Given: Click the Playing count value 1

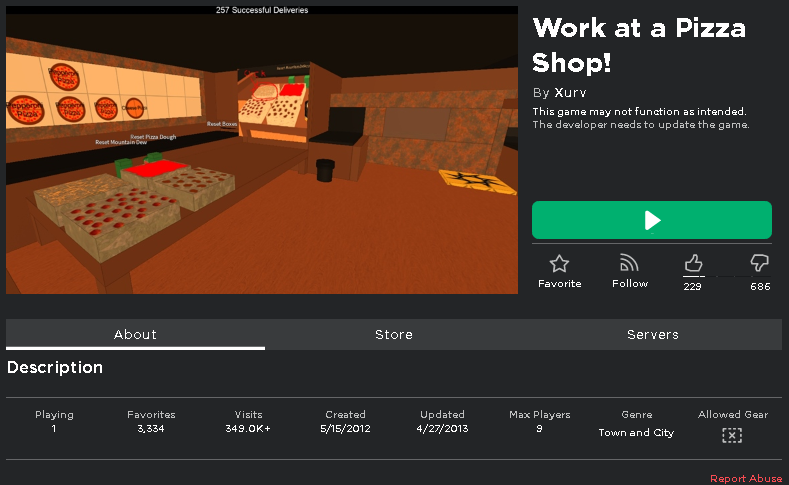Looking at the screenshot, I should pyautogui.click(x=54, y=429).
